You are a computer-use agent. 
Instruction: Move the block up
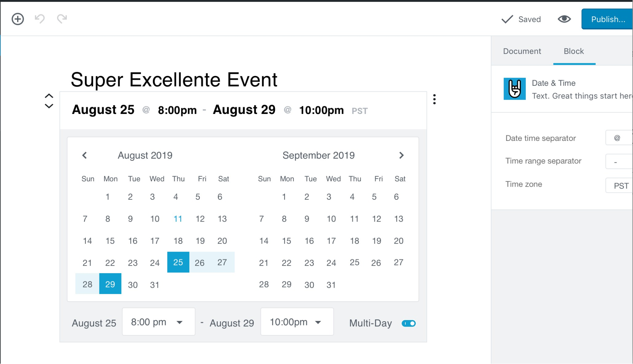pos(49,96)
